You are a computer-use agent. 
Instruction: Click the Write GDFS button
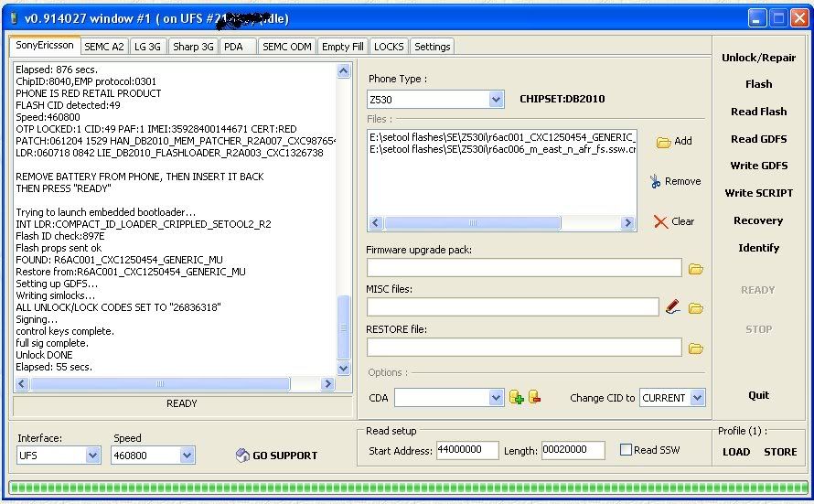[758, 166]
